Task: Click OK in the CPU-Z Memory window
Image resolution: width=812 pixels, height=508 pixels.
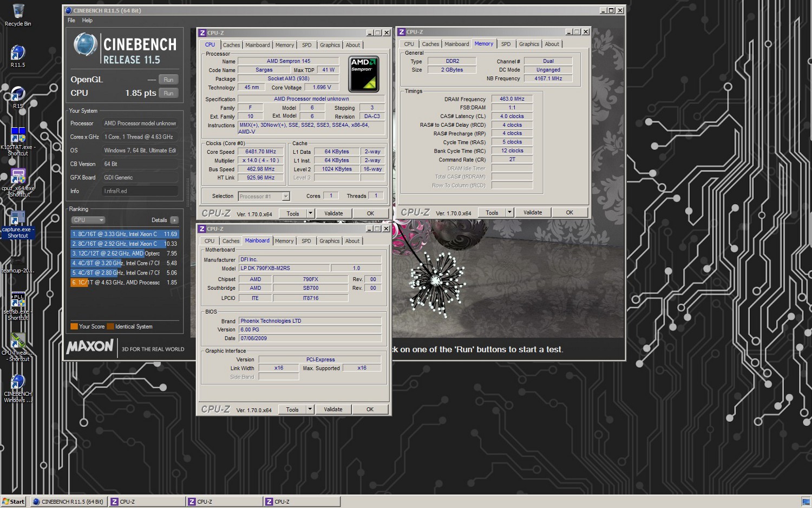Action: tap(569, 212)
